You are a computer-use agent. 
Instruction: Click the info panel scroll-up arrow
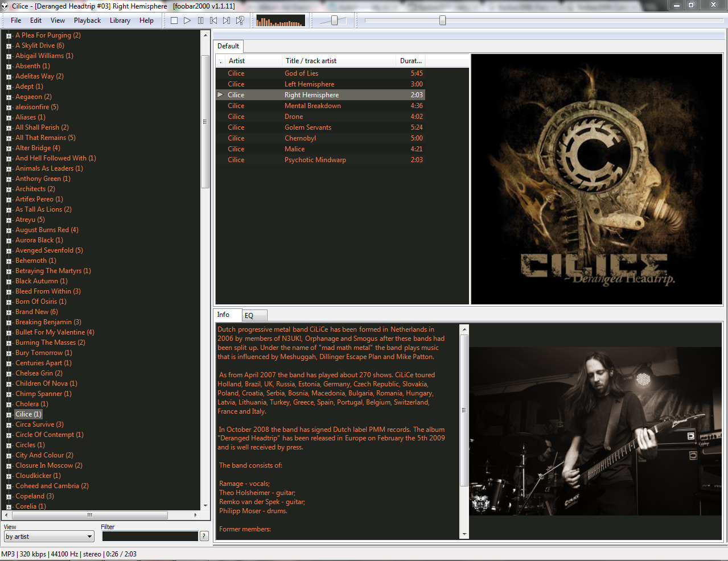(x=464, y=329)
